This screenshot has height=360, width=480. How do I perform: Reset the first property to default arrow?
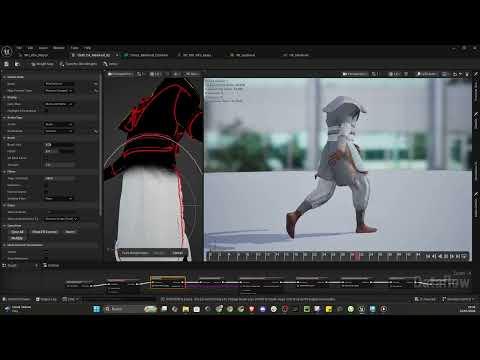[96, 84]
